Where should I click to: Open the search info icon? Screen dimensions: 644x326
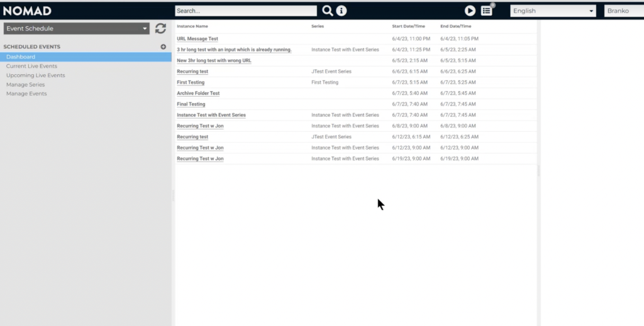(x=341, y=11)
